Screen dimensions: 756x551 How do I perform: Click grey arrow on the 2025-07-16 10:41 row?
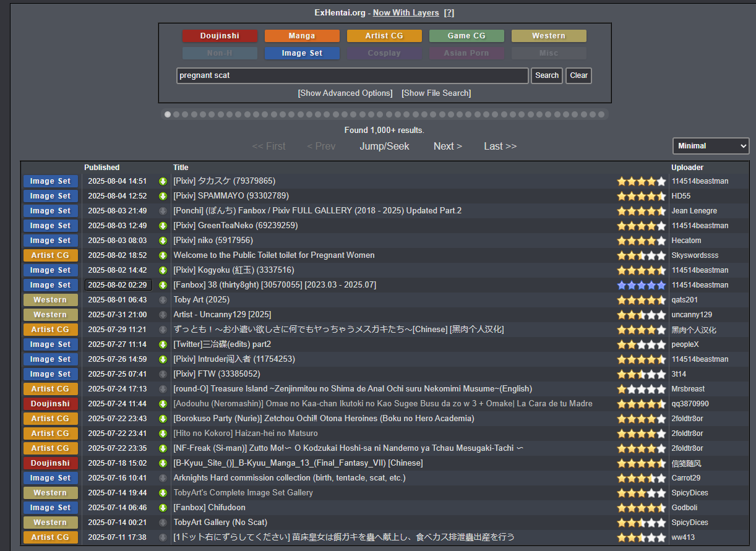pyautogui.click(x=163, y=478)
